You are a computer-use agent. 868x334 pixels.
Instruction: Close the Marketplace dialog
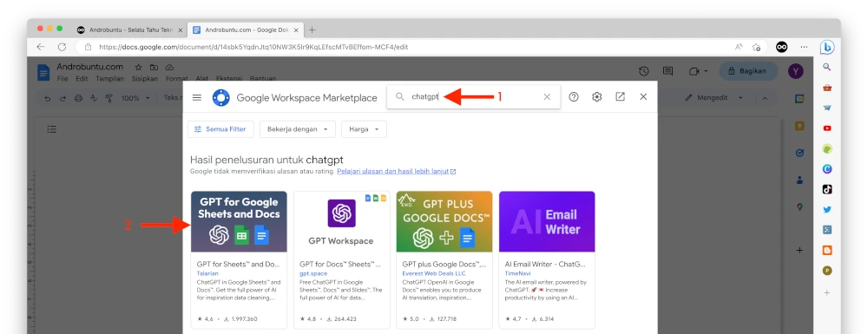click(x=643, y=97)
